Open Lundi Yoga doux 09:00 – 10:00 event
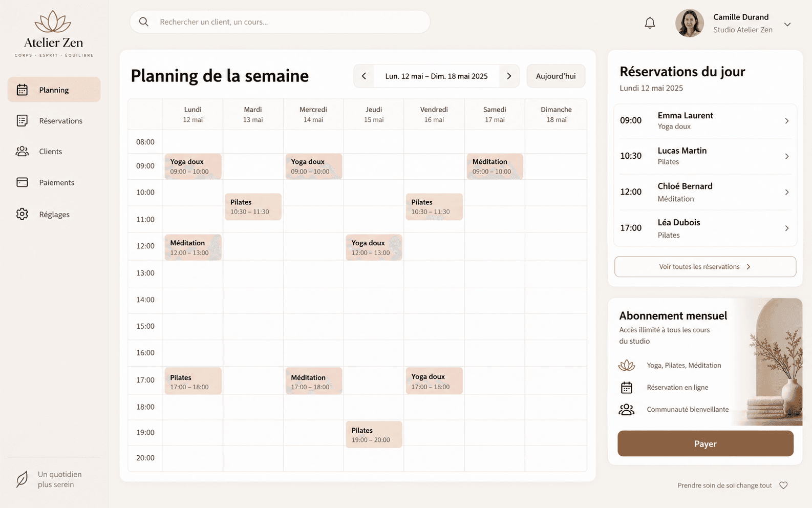Viewport: 812px width, 508px height. (x=193, y=166)
